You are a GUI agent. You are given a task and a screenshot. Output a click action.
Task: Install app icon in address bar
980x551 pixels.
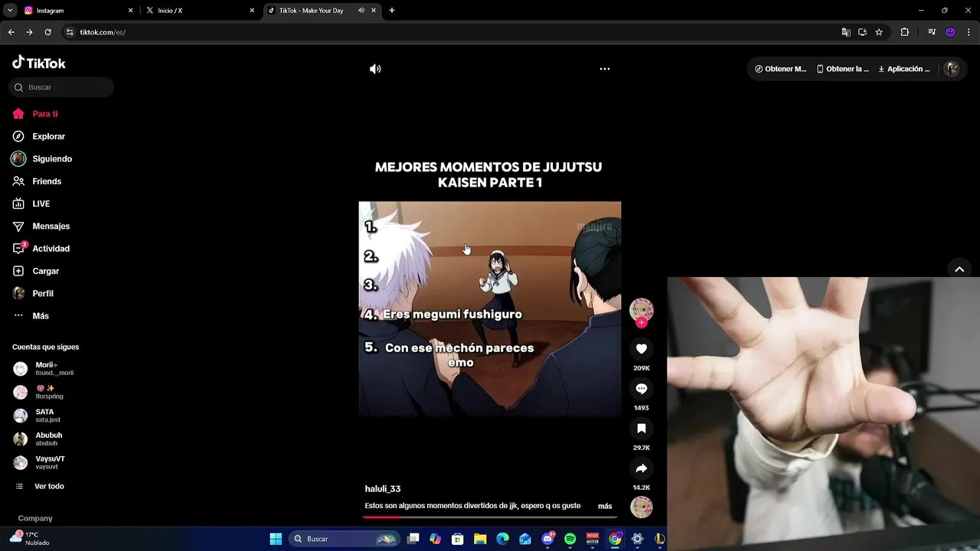point(862,32)
